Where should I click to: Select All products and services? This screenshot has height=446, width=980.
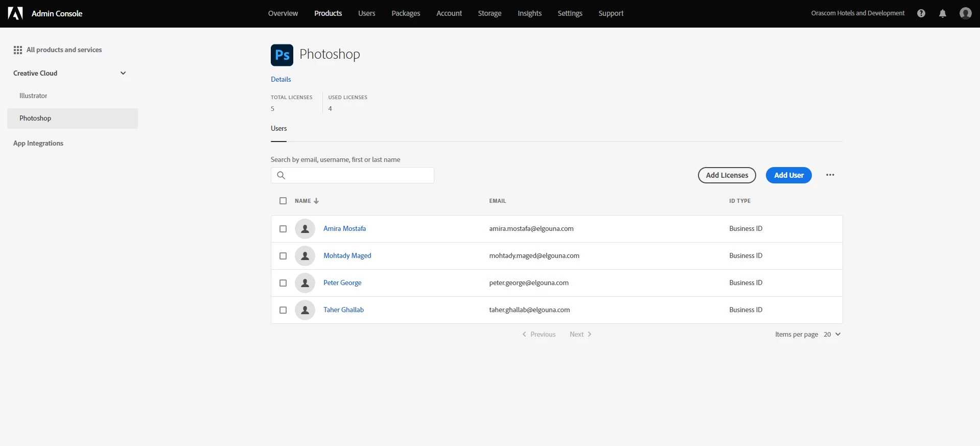coord(64,50)
